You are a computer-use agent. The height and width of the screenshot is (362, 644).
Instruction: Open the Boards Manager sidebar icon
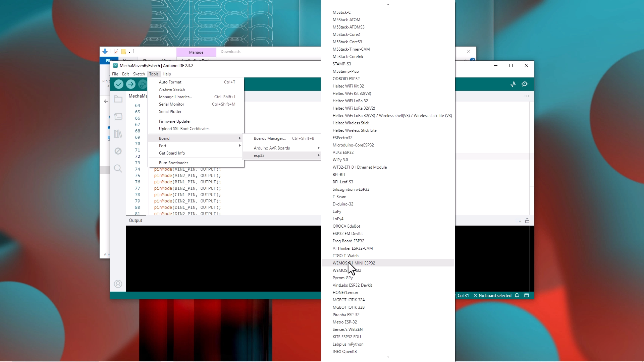(118, 116)
